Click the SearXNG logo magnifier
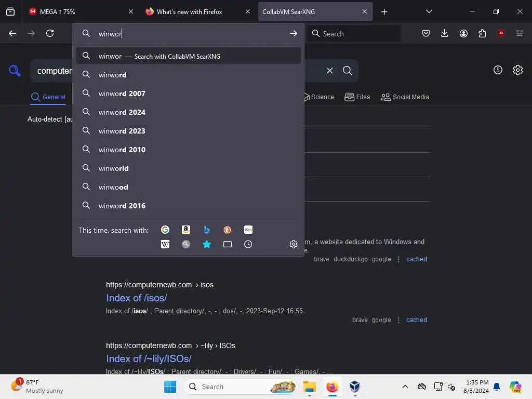 [x=15, y=71]
